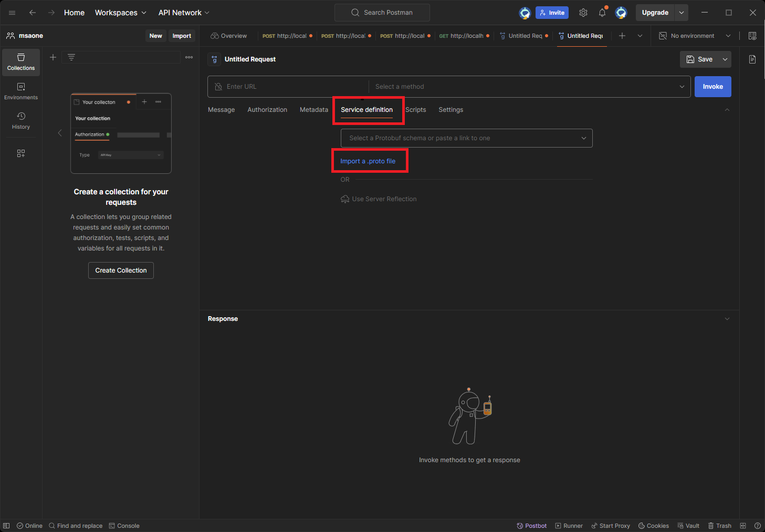Click the New button in workspace header
Image resolution: width=765 pixels, height=532 pixels.
point(156,36)
